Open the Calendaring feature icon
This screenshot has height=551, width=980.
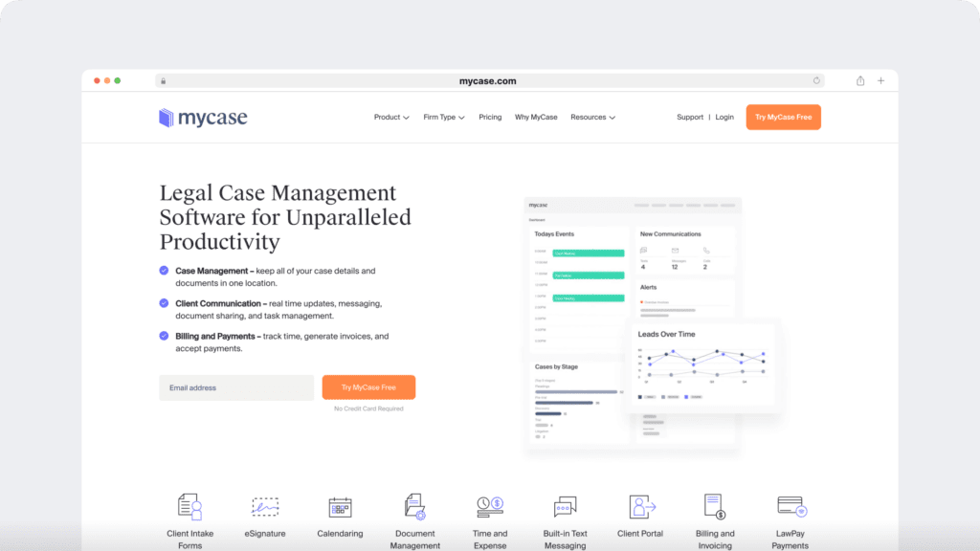pos(340,506)
